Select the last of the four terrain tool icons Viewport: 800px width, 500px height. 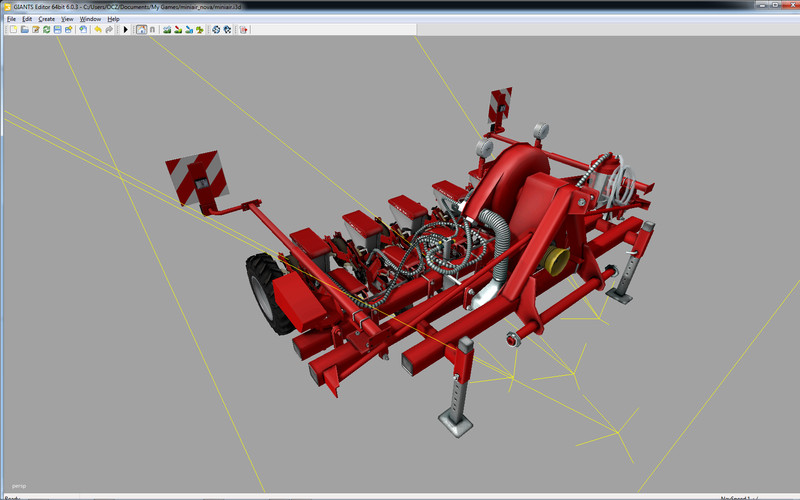200,30
